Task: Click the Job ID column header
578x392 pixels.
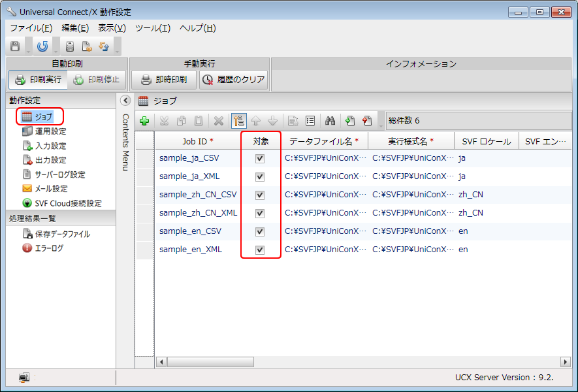Action: click(198, 141)
